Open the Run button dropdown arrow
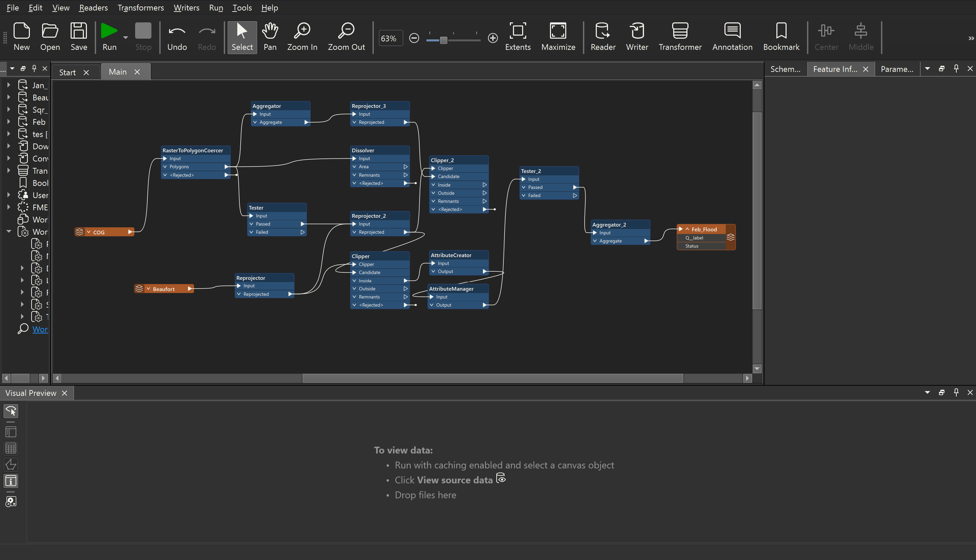The height and width of the screenshot is (560, 976). (126, 38)
